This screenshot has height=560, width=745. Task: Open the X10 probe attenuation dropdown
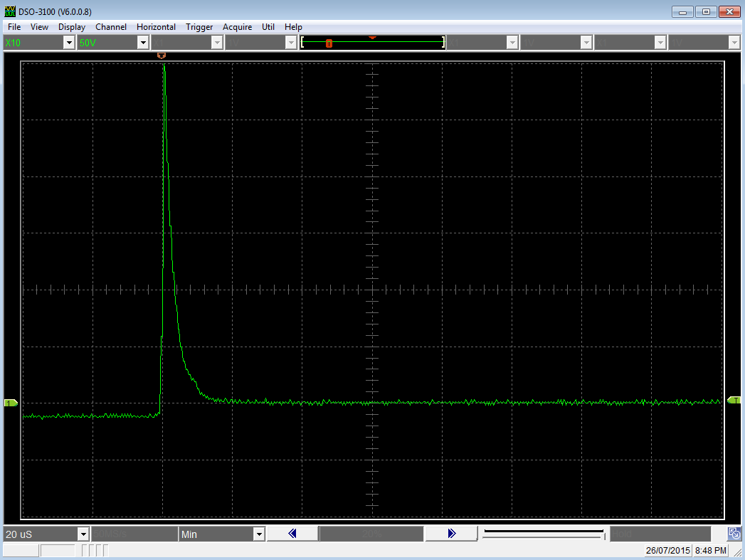[69, 43]
